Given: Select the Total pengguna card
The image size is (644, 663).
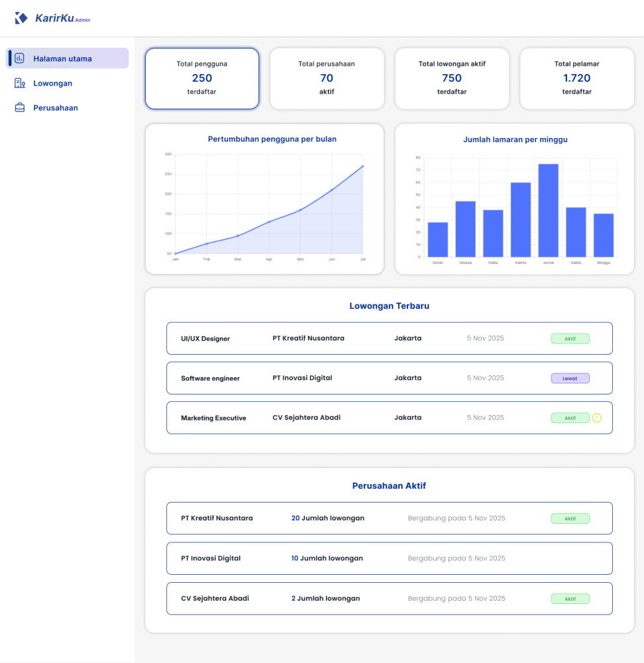Looking at the screenshot, I should (x=201, y=78).
